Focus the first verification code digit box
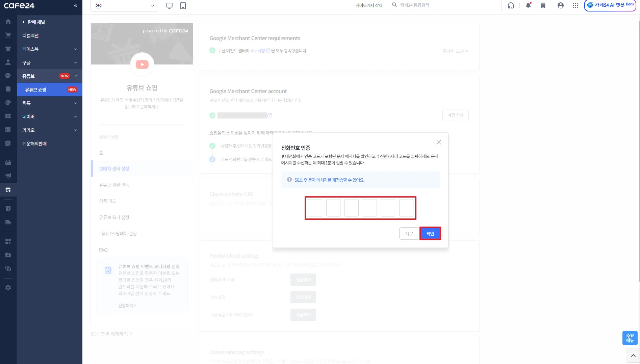640x364 pixels. coord(315,208)
